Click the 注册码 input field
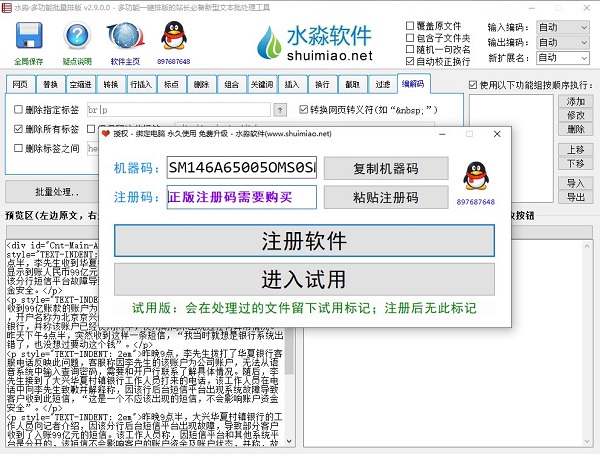This screenshot has height=454, width=600. click(x=242, y=197)
